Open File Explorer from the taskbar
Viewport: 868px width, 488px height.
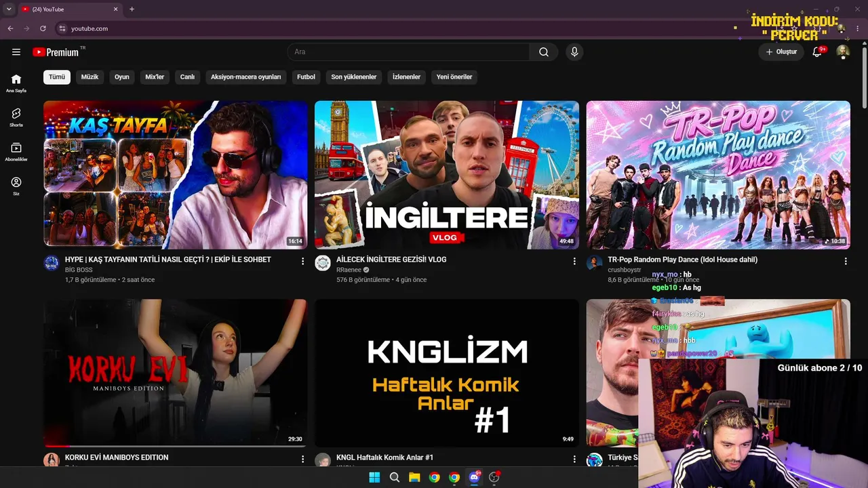pyautogui.click(x=414, y=477)
